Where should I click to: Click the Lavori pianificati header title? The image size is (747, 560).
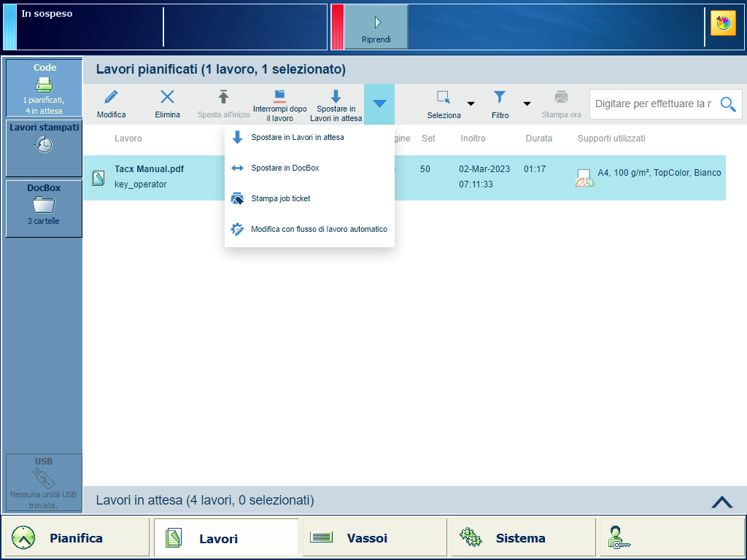[221, 69]
